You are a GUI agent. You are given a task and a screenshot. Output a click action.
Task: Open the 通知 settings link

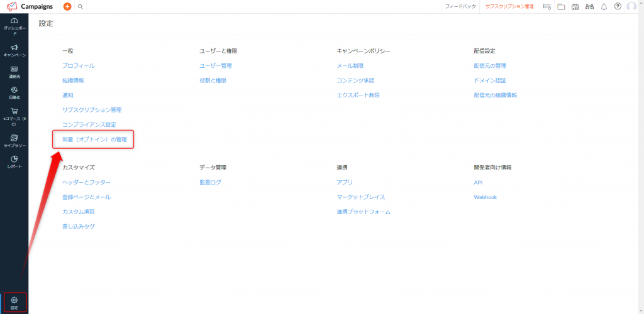pyautogui.click(x=68, y=95)
